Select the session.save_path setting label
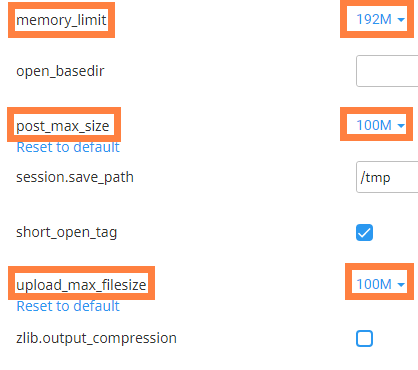This screenshot has height=370, width=418. [75, 177]
